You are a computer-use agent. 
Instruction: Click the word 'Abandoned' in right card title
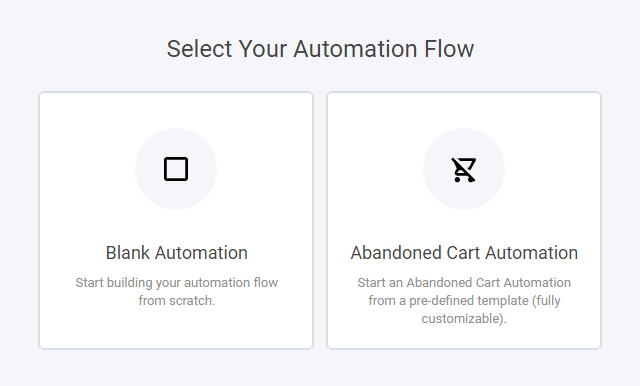396,253
